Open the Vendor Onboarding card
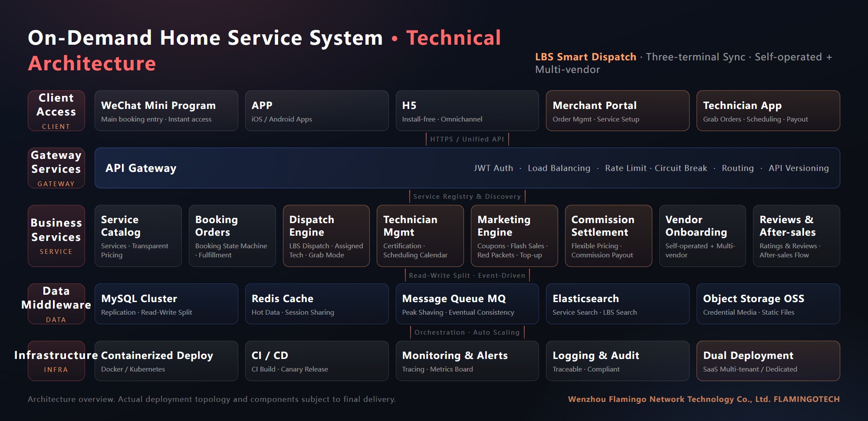868x421 pixels. pyautogui.click(x=702, y=236)
